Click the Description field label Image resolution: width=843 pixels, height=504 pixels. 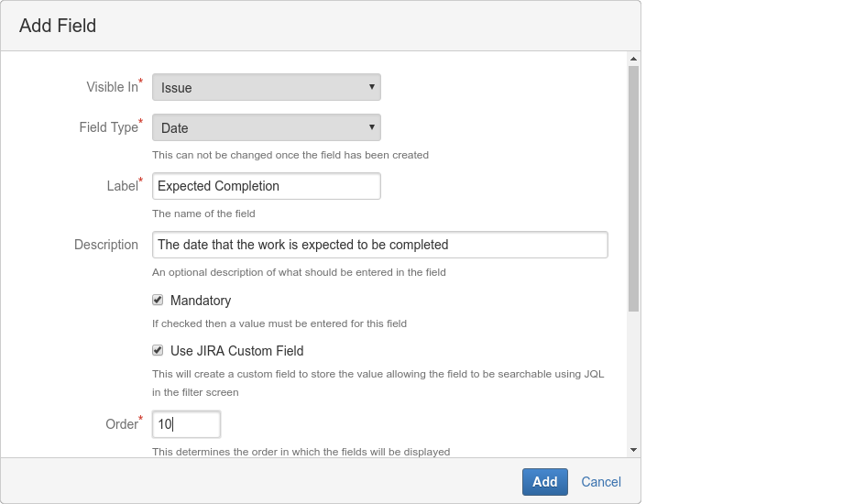[x=106, y=245]
